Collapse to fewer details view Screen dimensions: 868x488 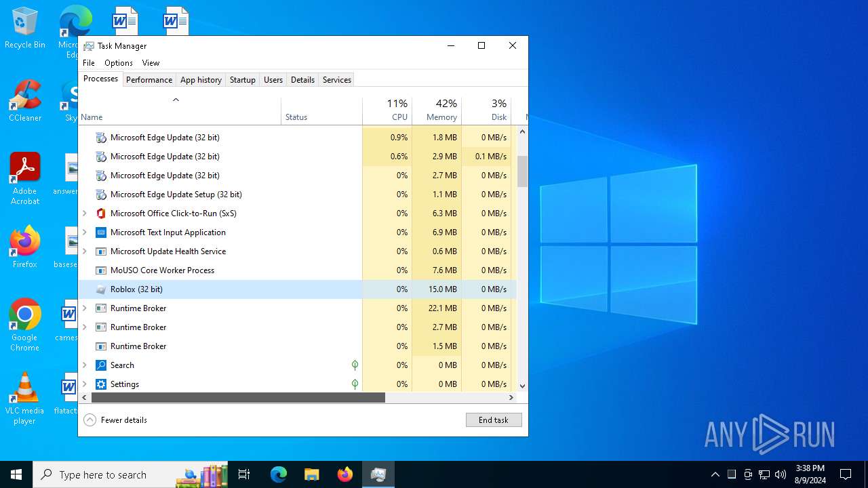(115, 420)
